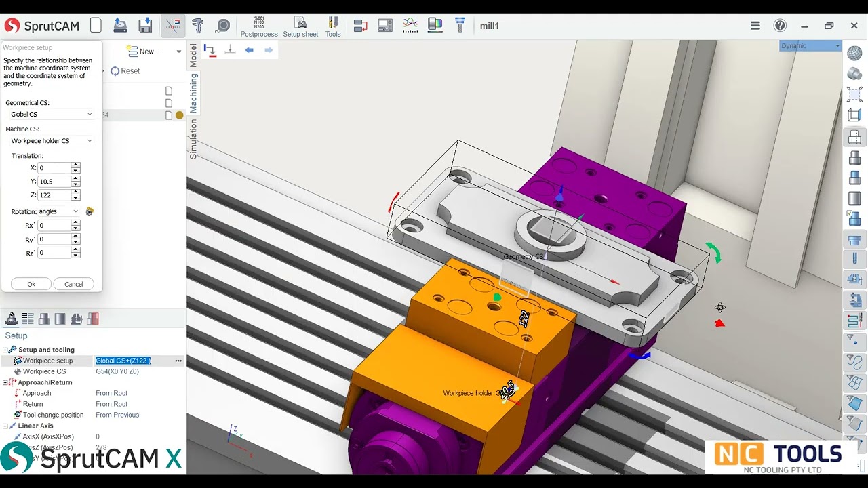Open the Machine CS dropdown

point(51,140)
